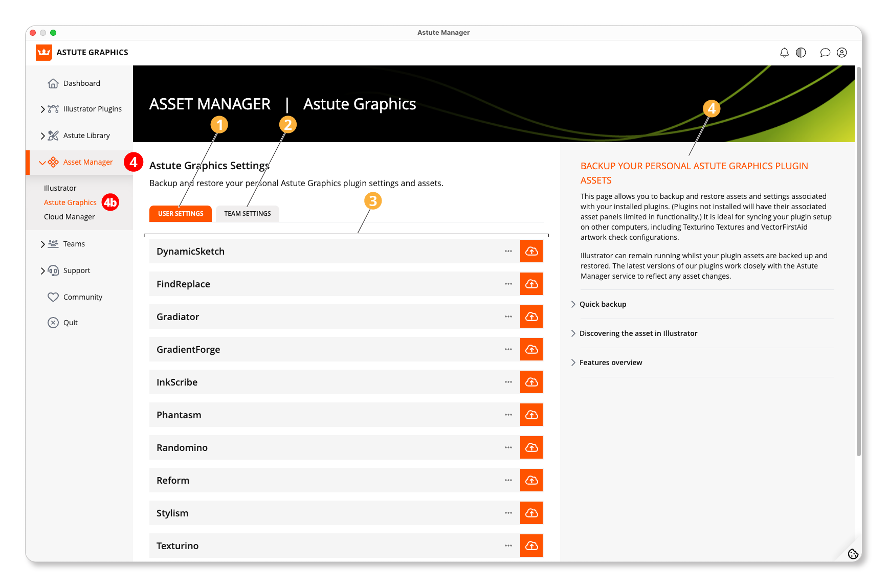Open the user account profile icon
The image size is (888, 588).
click(x=842, y=53)
